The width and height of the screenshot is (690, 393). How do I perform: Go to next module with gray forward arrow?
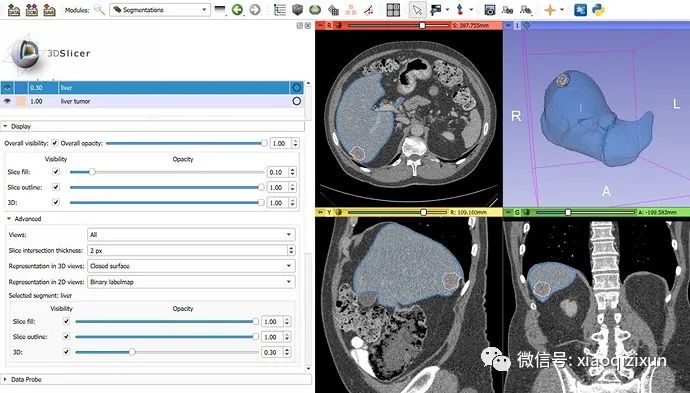tap(255, 10)
